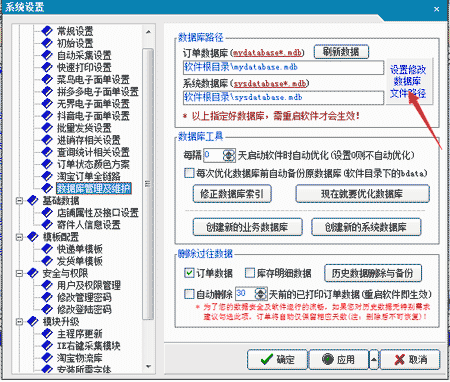This screenshot has width=450, height=382.
Task: Click the icon beside 寄件人信息设置
Action: point(47,225)
